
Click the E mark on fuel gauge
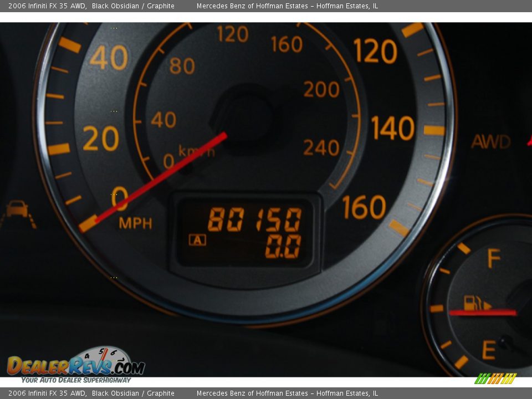(x=489, y=350)
